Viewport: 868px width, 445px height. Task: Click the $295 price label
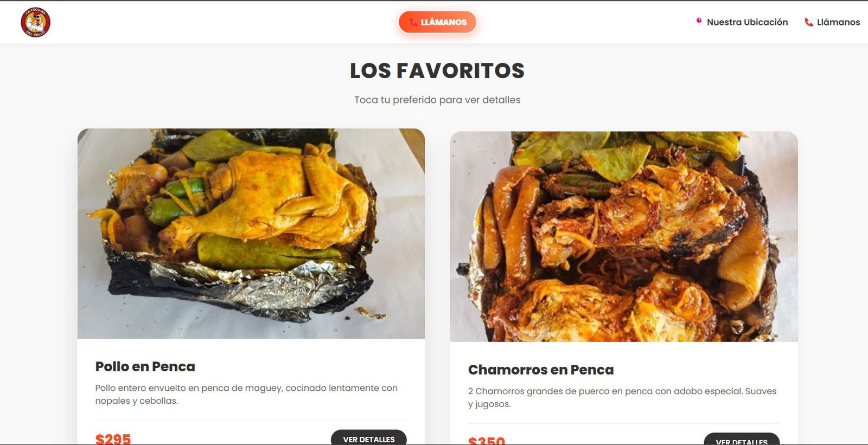pos(113,438)
